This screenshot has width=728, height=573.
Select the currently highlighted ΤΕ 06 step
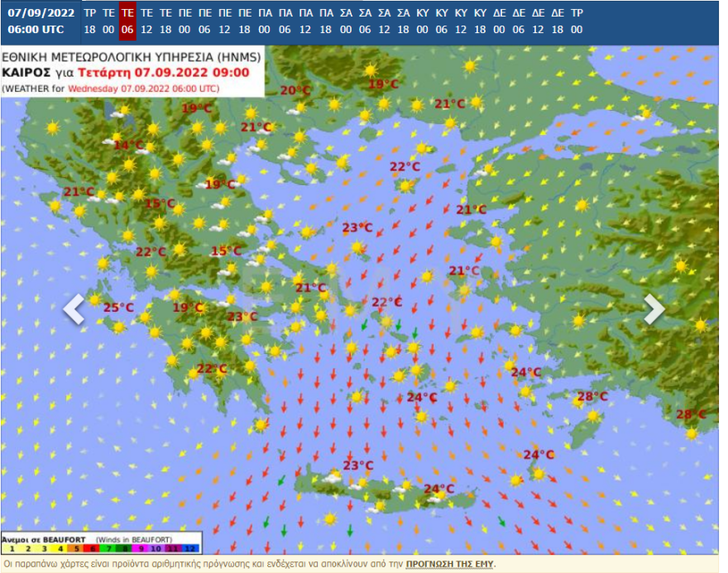[127, 21]
